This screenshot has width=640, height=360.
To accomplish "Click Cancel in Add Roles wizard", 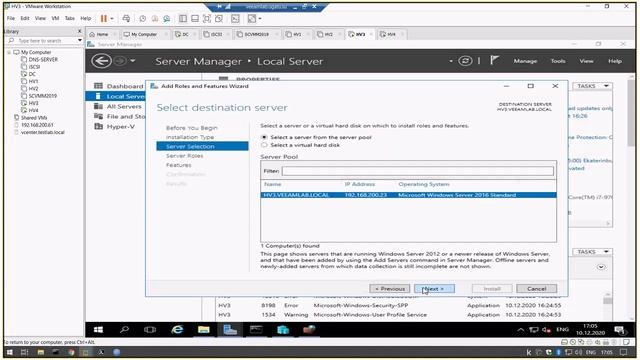I will 536,289.
